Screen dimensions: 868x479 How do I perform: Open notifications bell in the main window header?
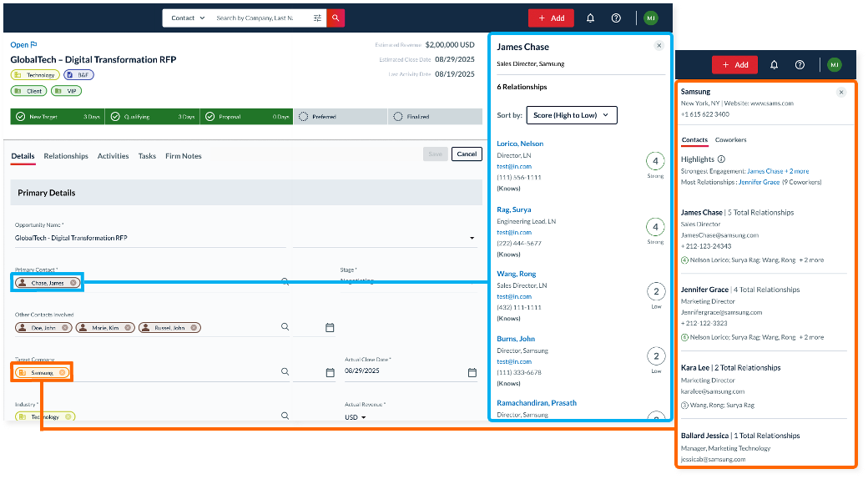click(x=590, y=18)
